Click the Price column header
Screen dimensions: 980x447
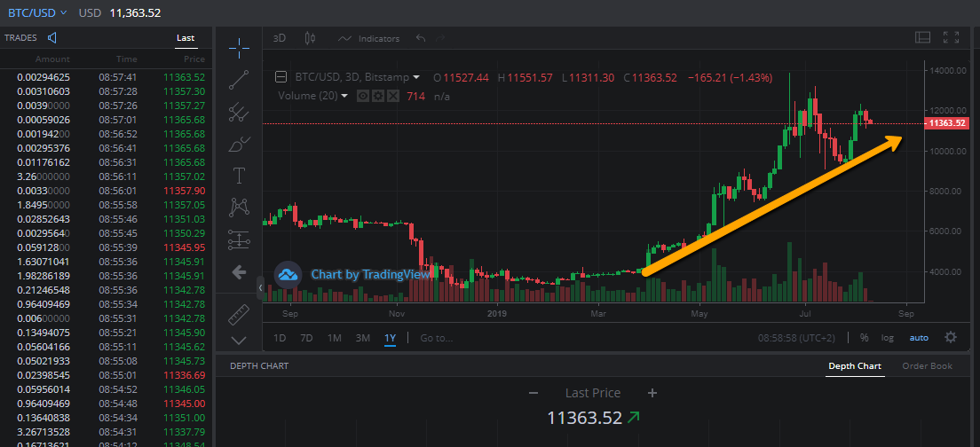point(194,59)
